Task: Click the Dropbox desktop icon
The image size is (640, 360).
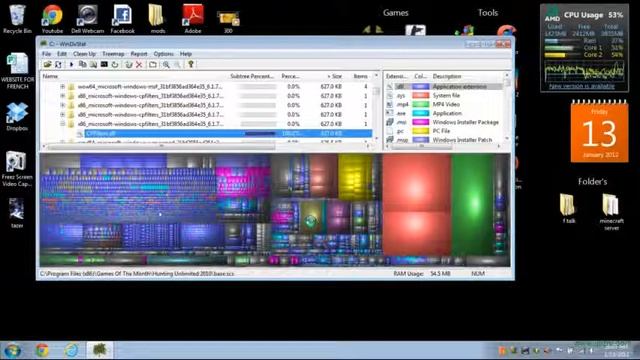Action: pos(17,116)
